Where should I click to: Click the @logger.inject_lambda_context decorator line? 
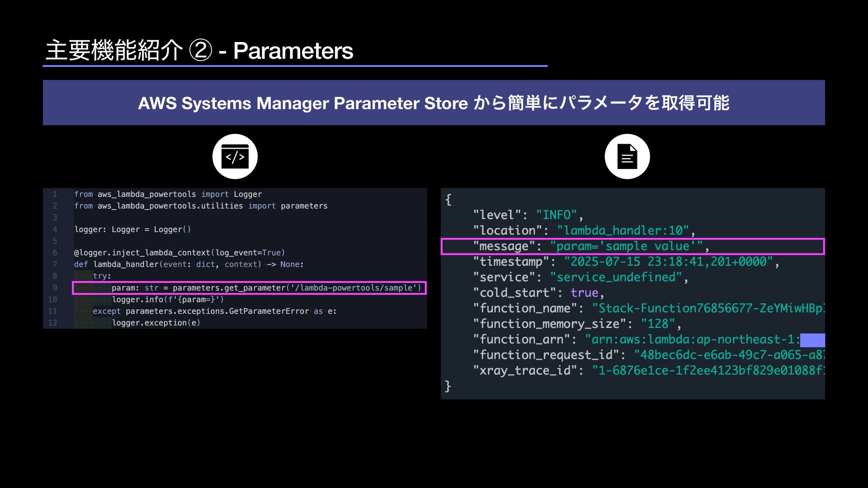[179, 253]
